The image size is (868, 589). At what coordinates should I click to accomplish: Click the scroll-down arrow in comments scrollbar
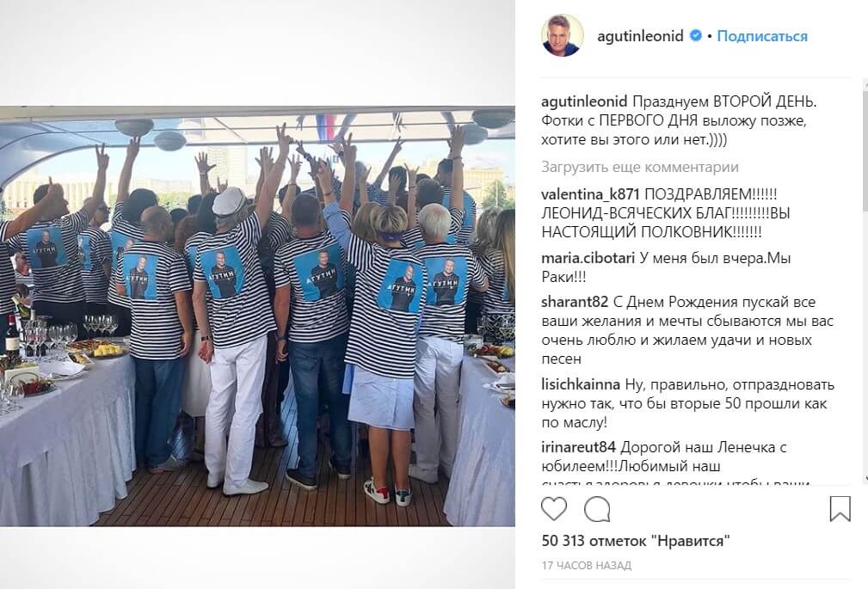click(x=865, y=480)
